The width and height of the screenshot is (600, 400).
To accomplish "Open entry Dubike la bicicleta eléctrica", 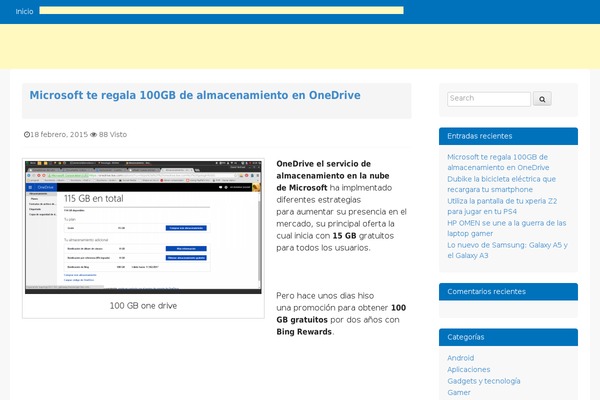I will pyautogui.click(x=501, y=184).
